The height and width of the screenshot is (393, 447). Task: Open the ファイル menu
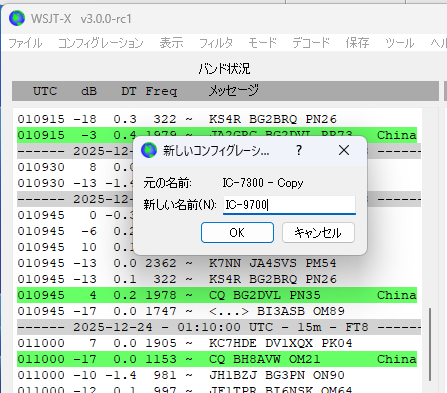pyautogui.click(x=25, y=43)
